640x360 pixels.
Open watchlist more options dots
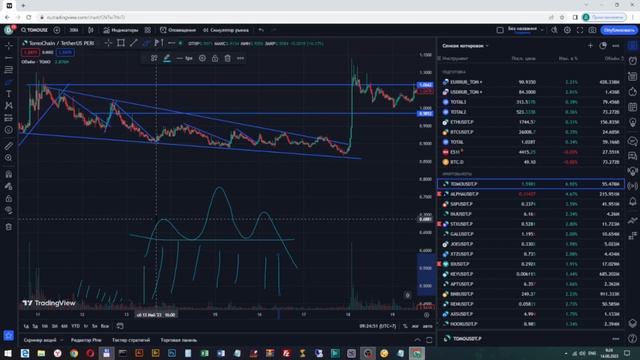point(616,46)
